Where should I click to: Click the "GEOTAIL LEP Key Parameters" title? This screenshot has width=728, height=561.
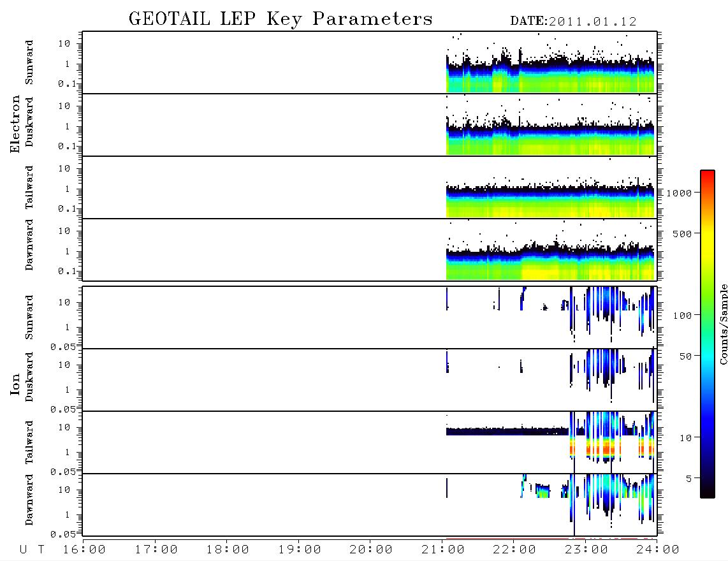pyautogui.click(x=280, y=19)
